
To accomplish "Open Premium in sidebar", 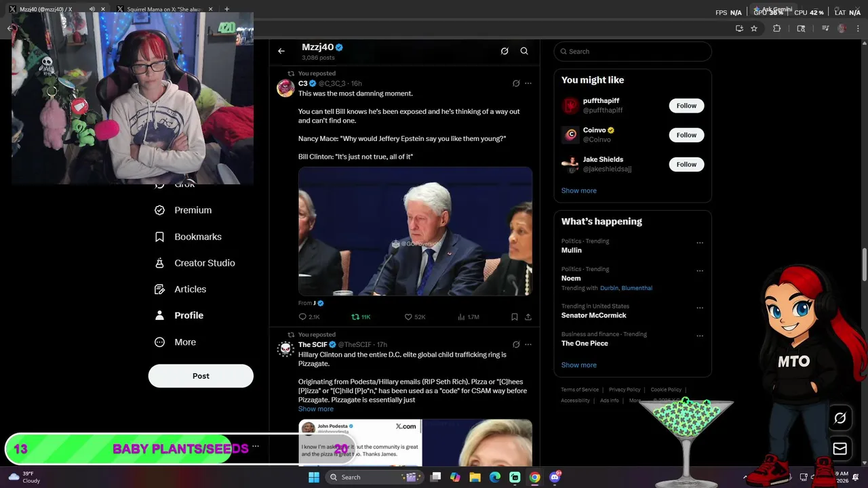I will point(183,210).
